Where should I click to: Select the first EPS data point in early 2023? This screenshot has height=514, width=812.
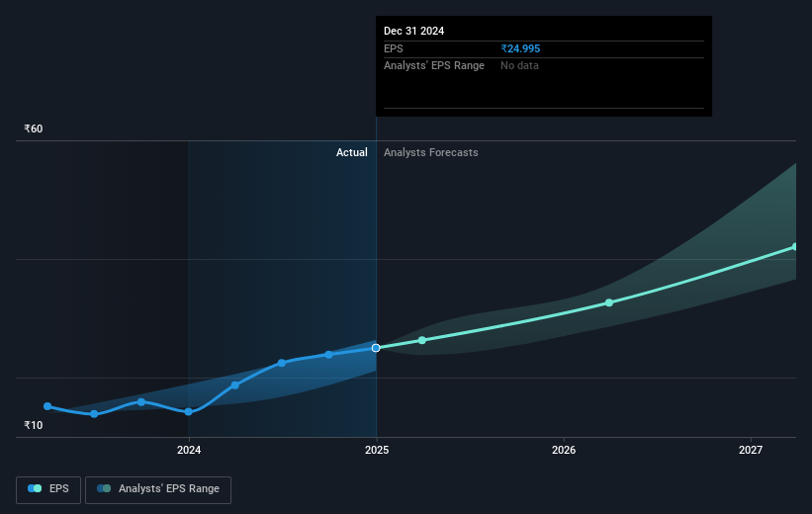click(x=47, y=406)
